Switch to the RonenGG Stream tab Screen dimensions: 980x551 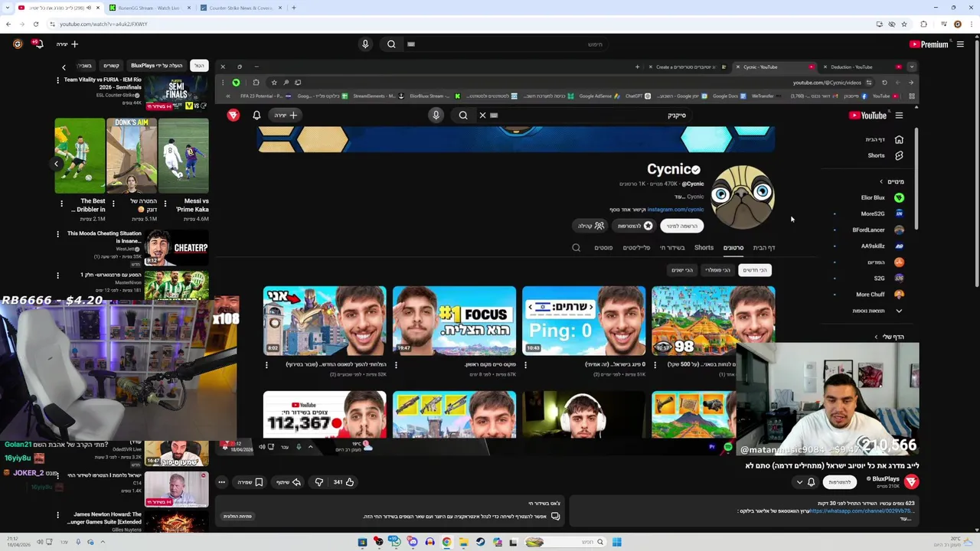coord(149,8)
